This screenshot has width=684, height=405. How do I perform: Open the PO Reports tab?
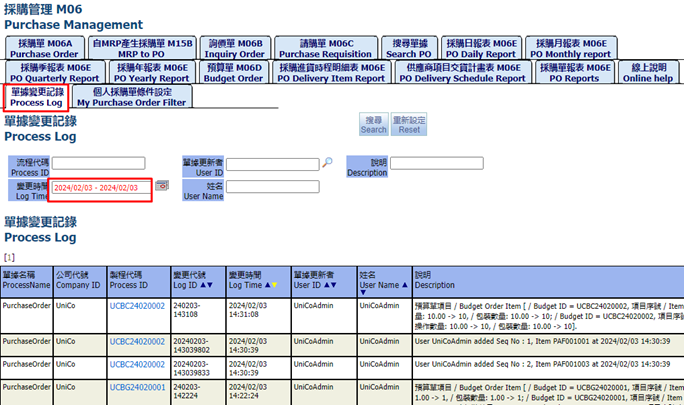coord(575,72)
